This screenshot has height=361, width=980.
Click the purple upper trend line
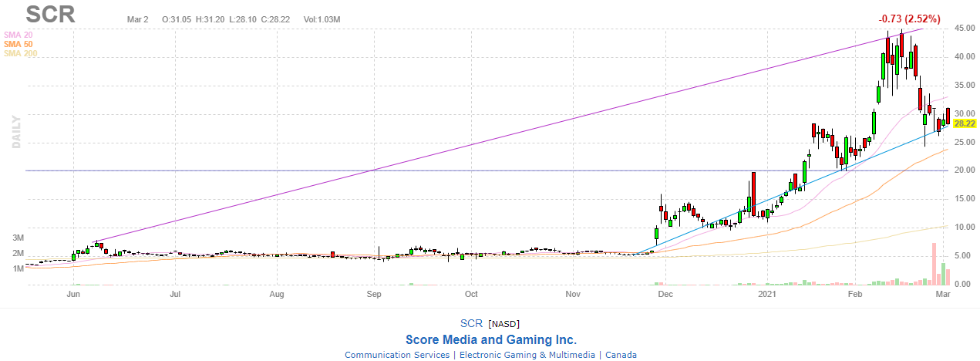click(x=509, y=134)
